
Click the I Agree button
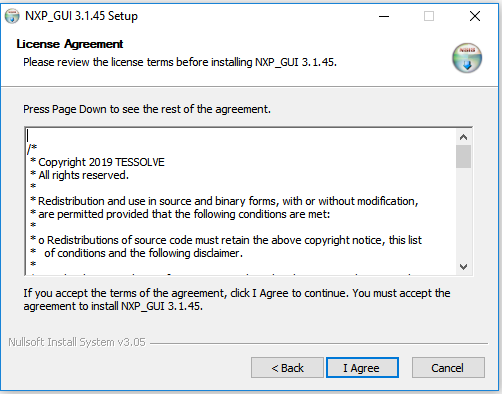[362, 368]
